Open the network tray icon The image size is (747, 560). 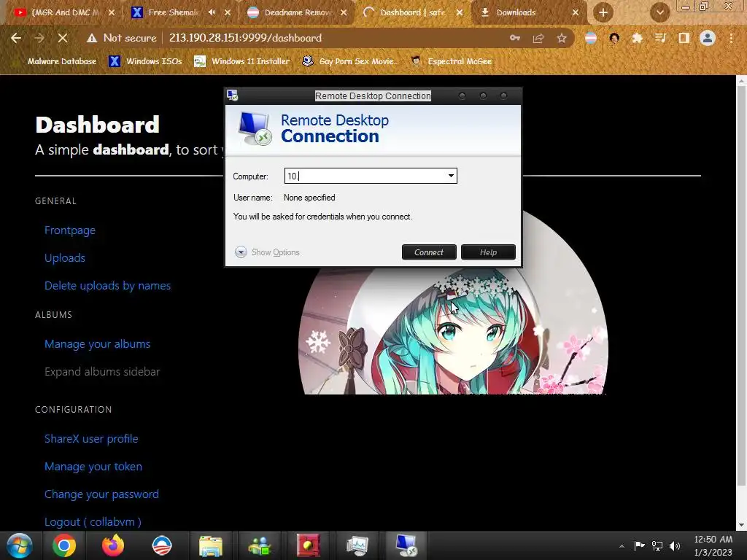click(x=657, y=545)
